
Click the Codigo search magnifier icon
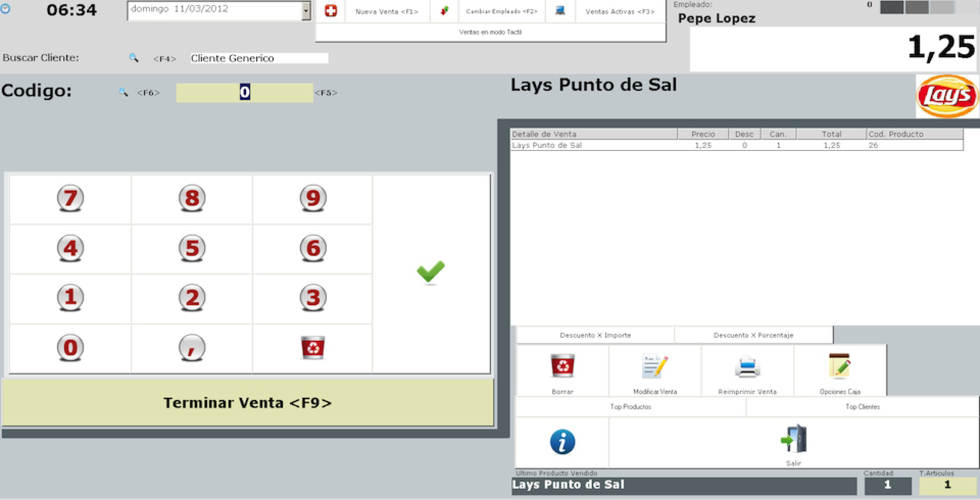tap(123, 92)
